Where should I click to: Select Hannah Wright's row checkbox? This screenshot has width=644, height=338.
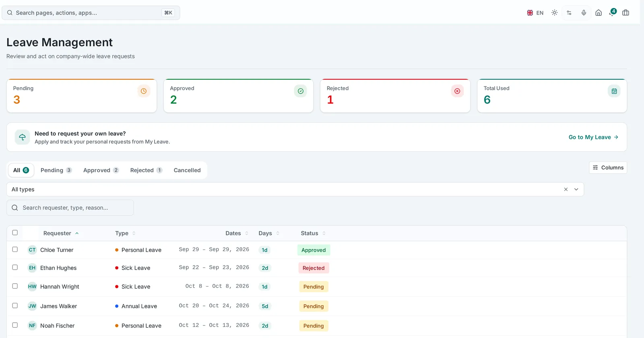(15, 286)
